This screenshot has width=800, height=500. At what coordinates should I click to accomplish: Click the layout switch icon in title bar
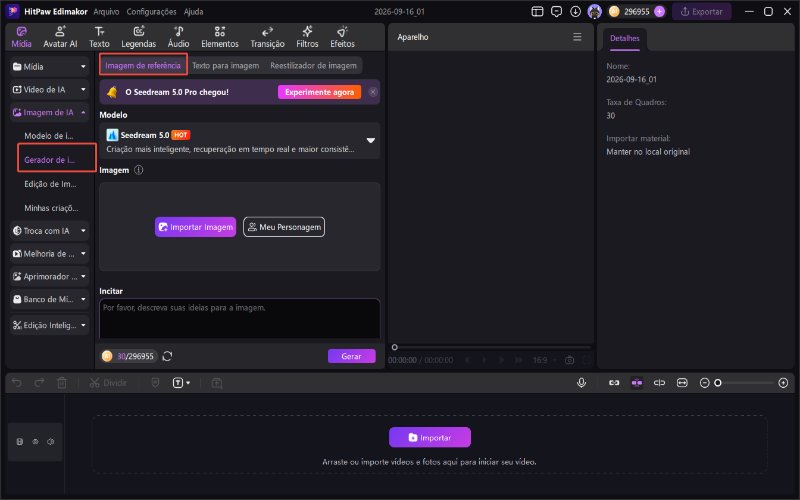point(537,11)
